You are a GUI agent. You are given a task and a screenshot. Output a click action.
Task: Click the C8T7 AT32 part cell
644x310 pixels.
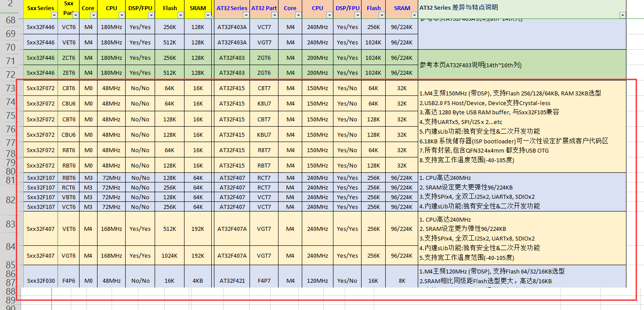click(264, 88)
